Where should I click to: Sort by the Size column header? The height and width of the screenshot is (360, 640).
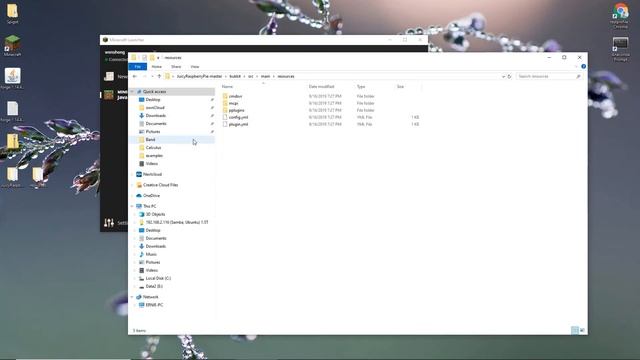[400, 87]
